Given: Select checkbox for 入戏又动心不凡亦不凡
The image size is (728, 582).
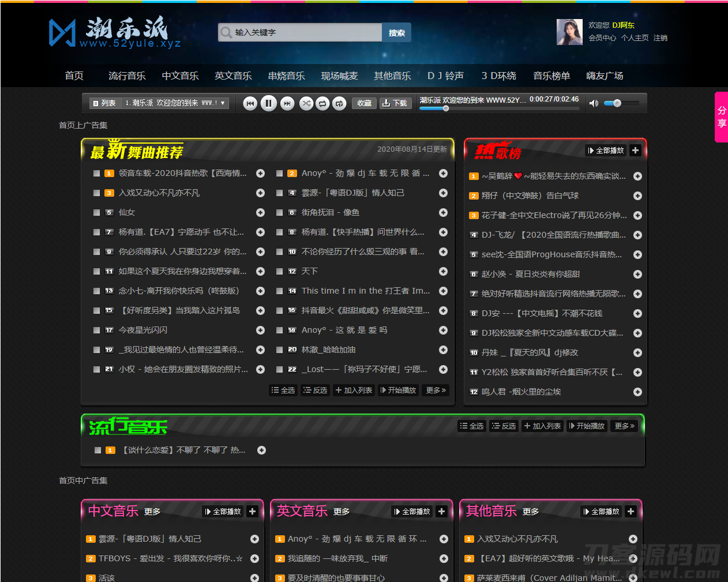Looking at the screenshot, I should pyautogui.click(x=96, y=193).
